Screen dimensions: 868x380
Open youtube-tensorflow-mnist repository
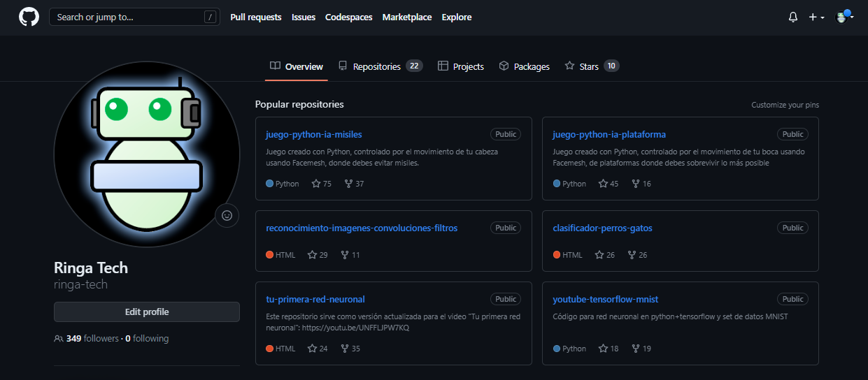point(606,299)
